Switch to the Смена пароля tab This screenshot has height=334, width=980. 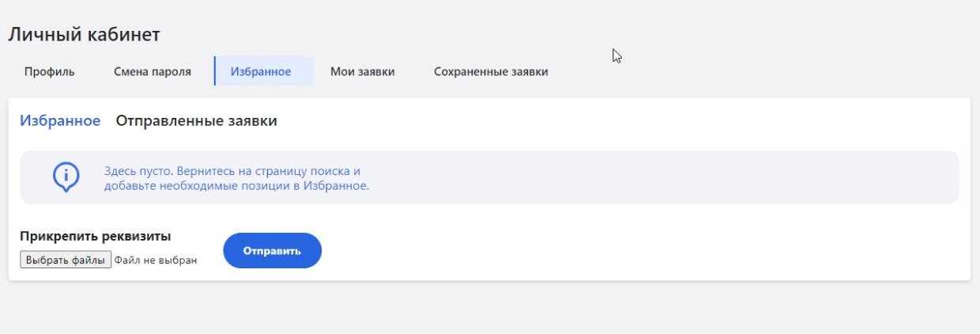coord(153,72)
